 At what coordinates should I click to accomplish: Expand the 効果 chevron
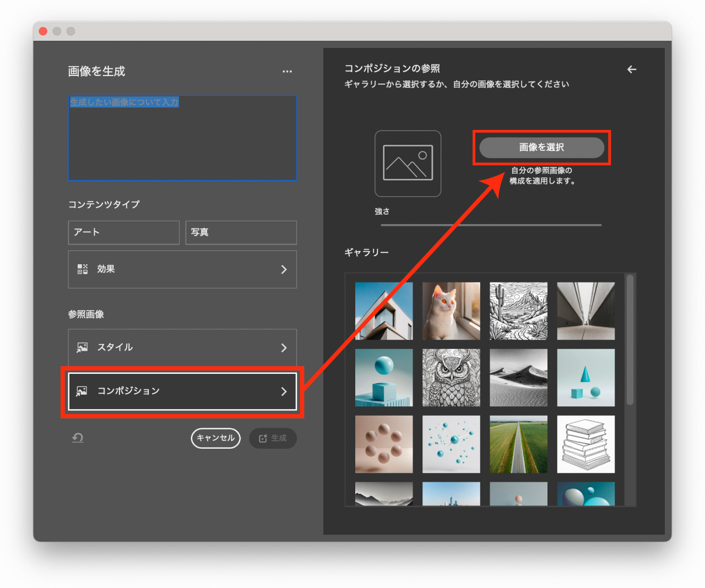pyautogui.click(x=284, y=269)
